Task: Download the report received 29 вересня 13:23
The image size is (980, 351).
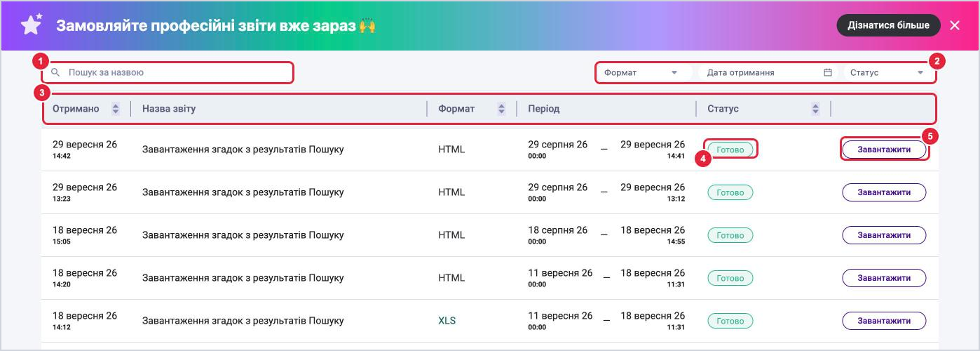Action: click(884, 192)
